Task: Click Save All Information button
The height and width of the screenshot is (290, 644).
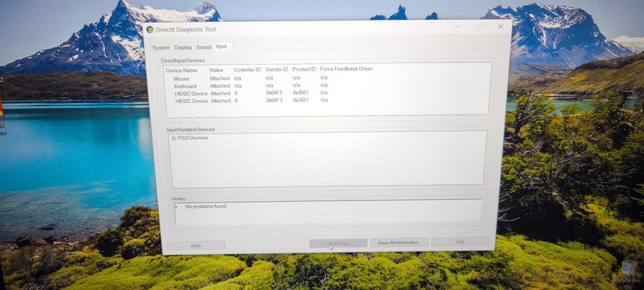Action: tap(399, 243)
